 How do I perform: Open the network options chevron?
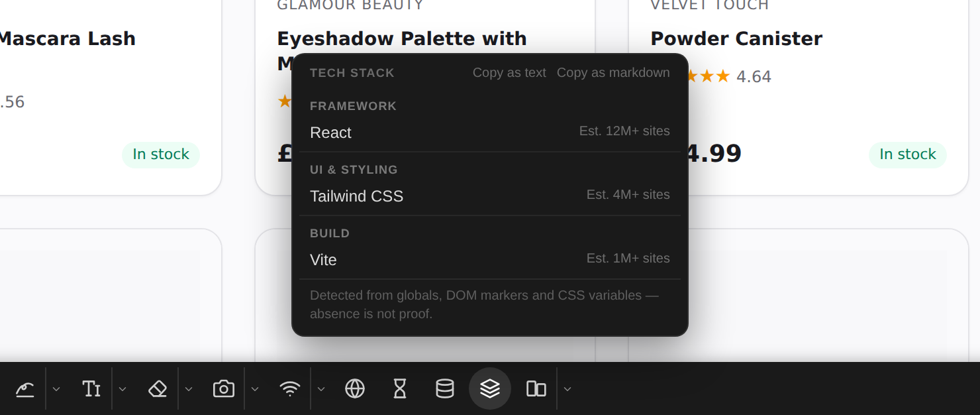coord(321,388)
